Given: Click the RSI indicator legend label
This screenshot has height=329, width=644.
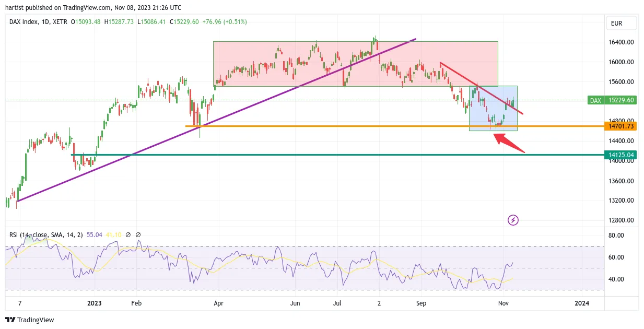Looking at the screenshot, I should (44, 235).
